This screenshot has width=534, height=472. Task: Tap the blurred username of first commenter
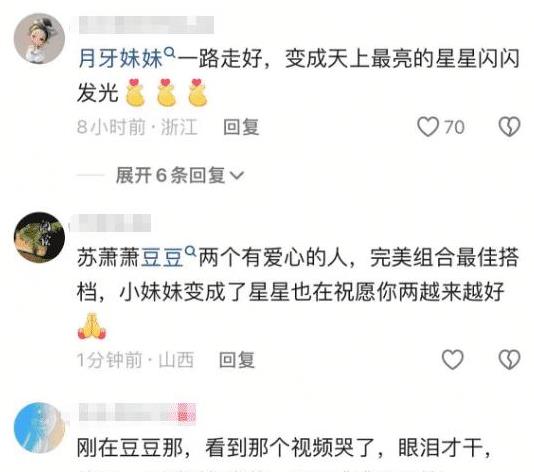tap(146, 25)
